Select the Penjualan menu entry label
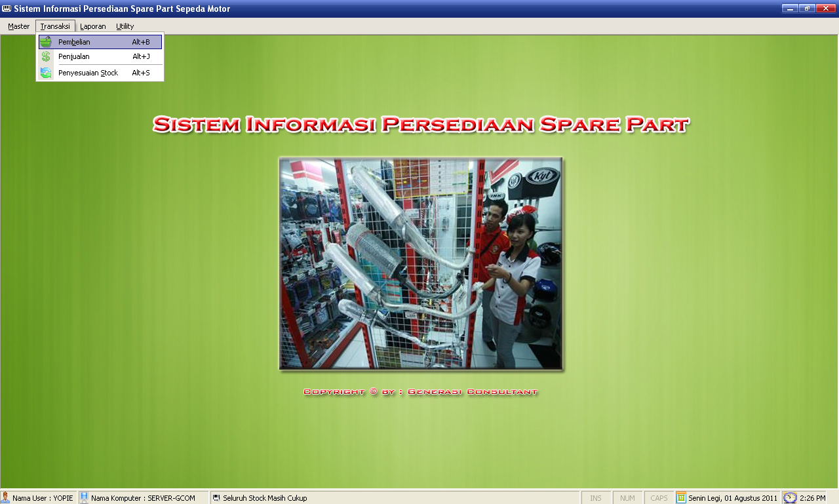The height and width of the screenshot is (504, 839). pyautogui.click(x=74, y=56)
